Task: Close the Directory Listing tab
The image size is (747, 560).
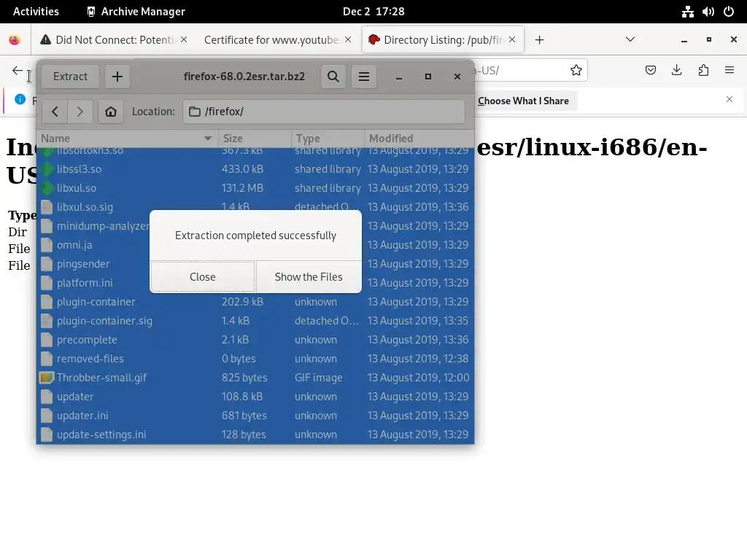Action: click(x=512, y=39)
